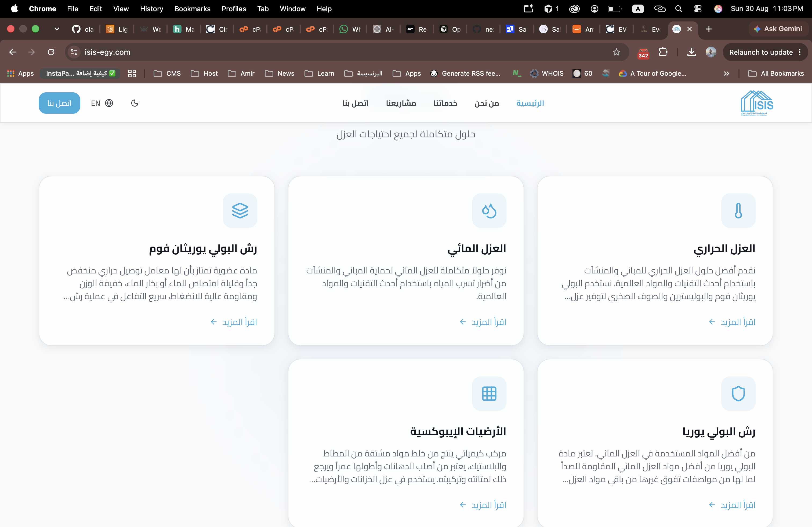
Task: Click the isis-egy.com address bar
Action: [346, 52]
